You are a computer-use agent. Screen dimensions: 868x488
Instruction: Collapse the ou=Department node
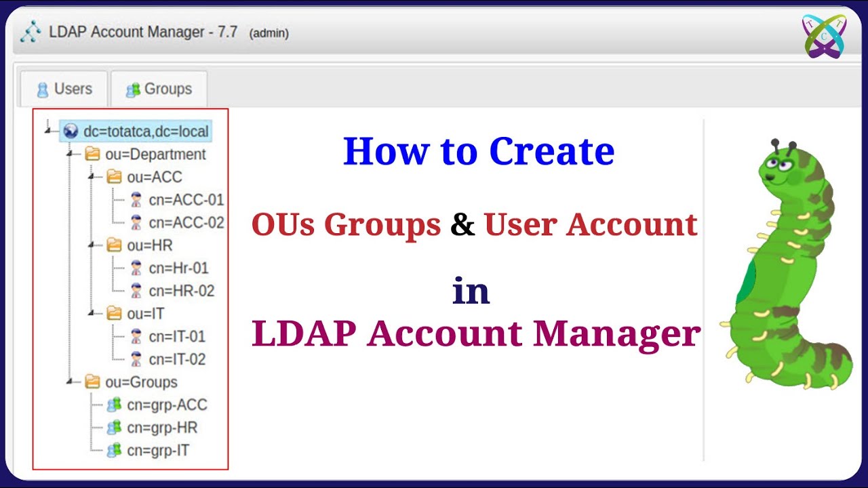(x=71, y=153)
